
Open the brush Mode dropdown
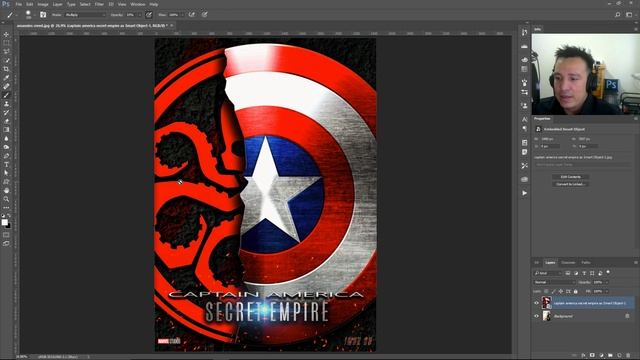tap(85, 15)
